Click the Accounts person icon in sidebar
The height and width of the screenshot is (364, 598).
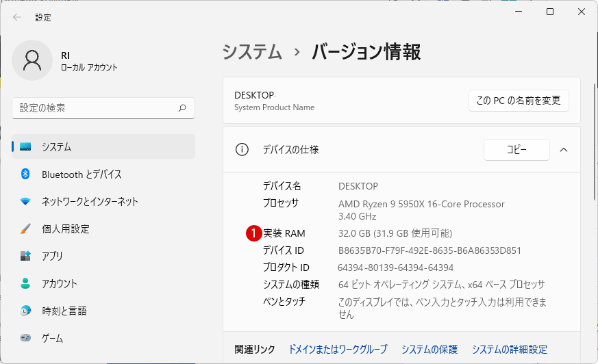click(25, 283)
